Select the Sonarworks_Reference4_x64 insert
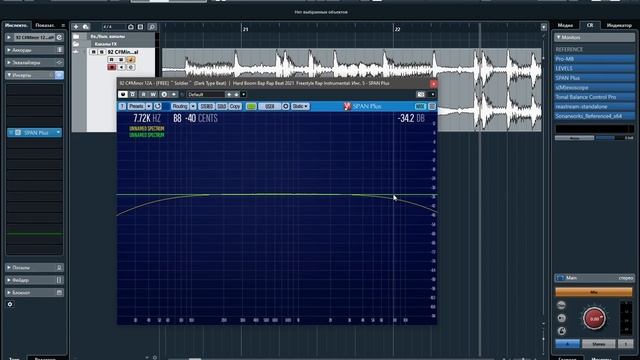 (594, 116)
